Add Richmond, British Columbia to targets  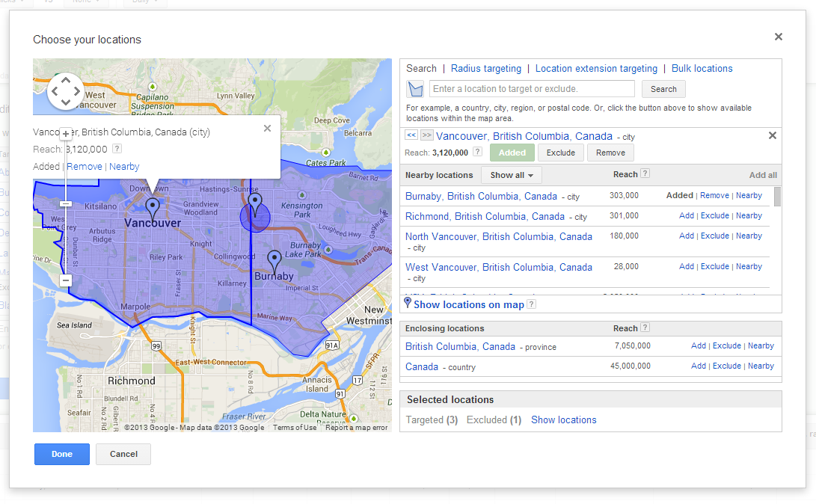686,215
